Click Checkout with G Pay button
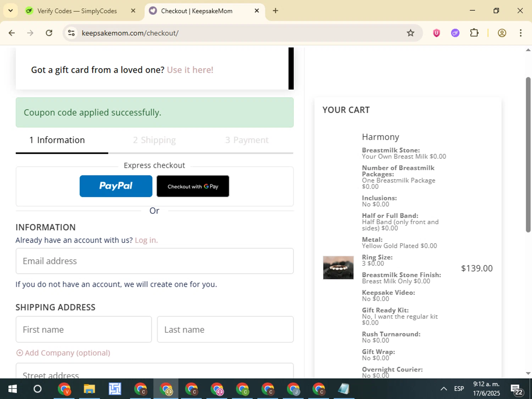This screenshot has height=399, width=532. click(193, 186)
